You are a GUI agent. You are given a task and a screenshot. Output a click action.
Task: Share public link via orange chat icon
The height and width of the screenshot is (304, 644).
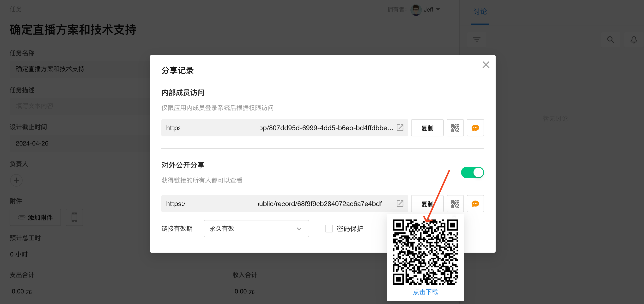pos(475,204)
